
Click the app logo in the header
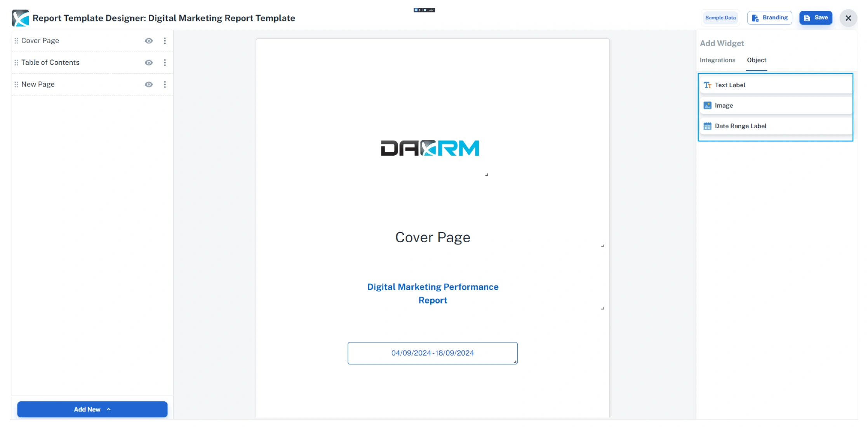(x=21, y=18)
